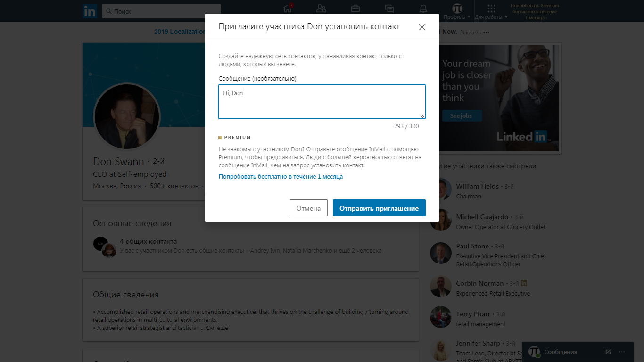Open the My Network people icon
Viewport: 644px width, 362px height.
pos(322,8)
